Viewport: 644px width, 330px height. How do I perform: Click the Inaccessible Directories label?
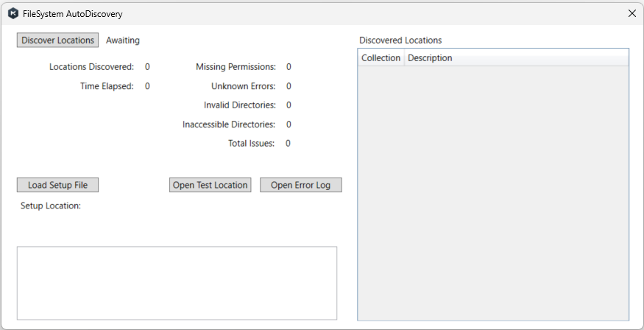point(229,124)
